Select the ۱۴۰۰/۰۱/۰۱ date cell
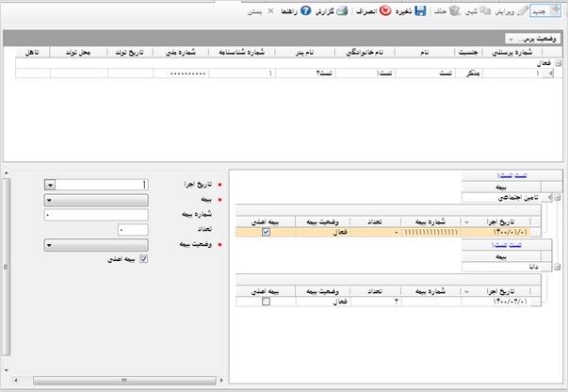 pos(495,232)
